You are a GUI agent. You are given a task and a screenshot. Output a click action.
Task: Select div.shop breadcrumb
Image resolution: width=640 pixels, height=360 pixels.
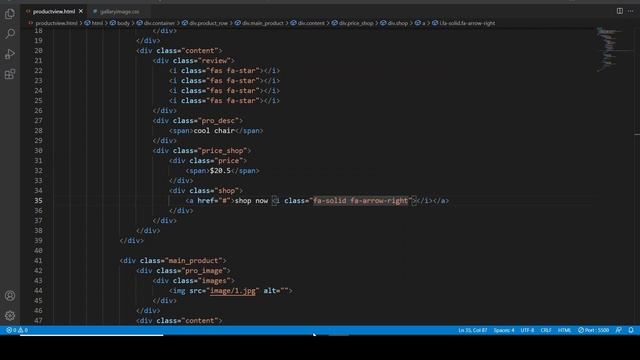click(x=394, y=23)
